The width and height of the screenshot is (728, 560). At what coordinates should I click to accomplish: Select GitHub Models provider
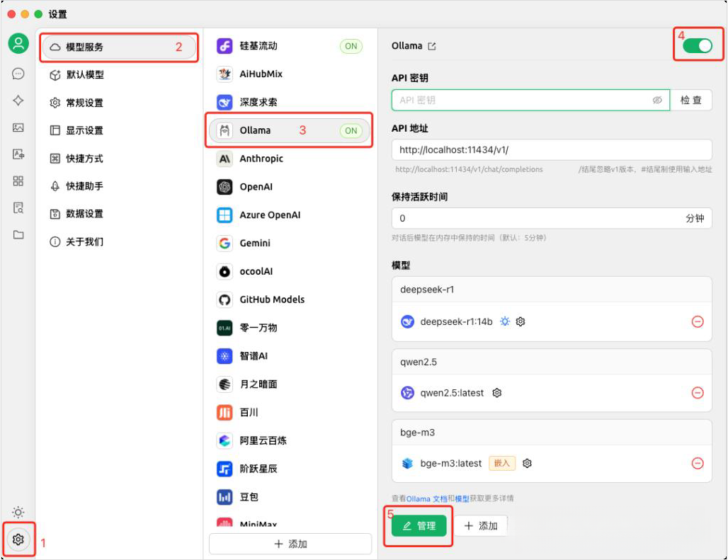tap(290, 299)
